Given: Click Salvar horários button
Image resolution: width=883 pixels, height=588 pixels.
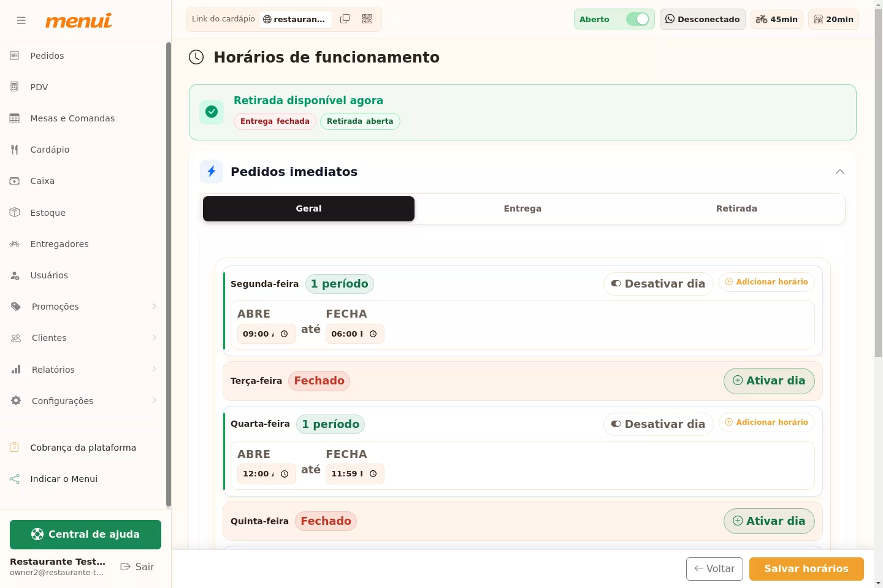Looking at the screenshot, I should click(x=806, y=569).
